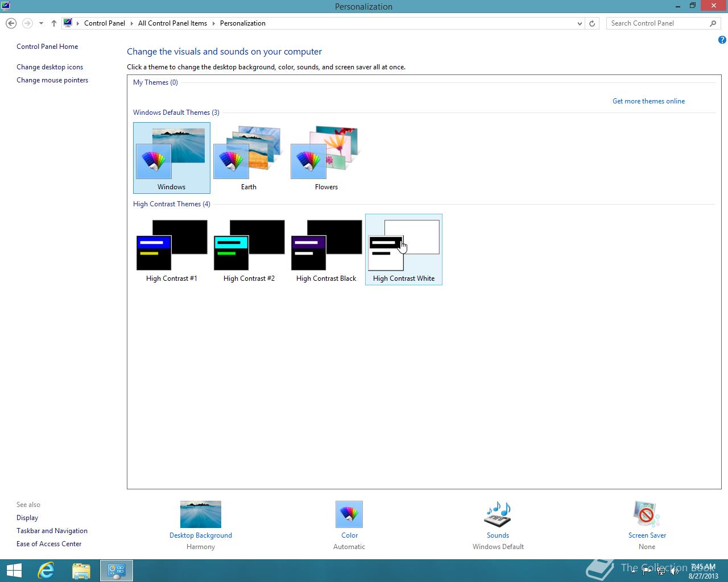Click the 'None' screen saver value
Image resolution: width=728 pixels, height=582 pixels.
click(647, 547)
